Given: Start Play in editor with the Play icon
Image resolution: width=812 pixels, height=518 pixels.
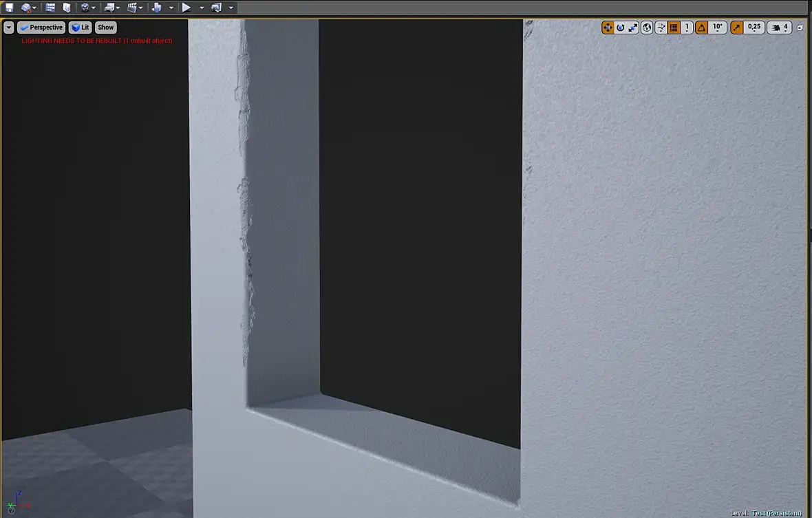Looking at the screenshot, I should tap(186, 8).
